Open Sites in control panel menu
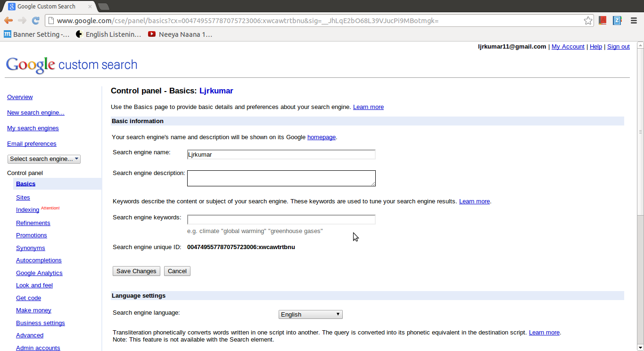This screenshot has height=351, width=644. [x=23, y=198]
